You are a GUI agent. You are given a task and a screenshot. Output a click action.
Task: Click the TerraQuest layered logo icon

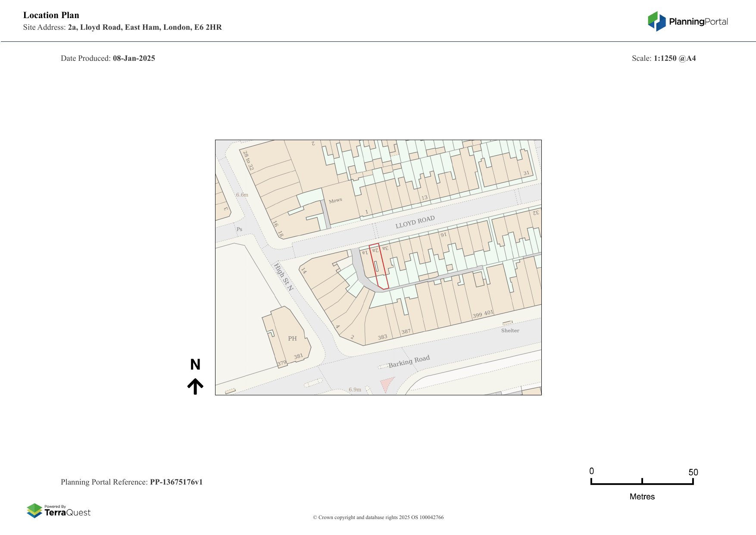[34, 510]
